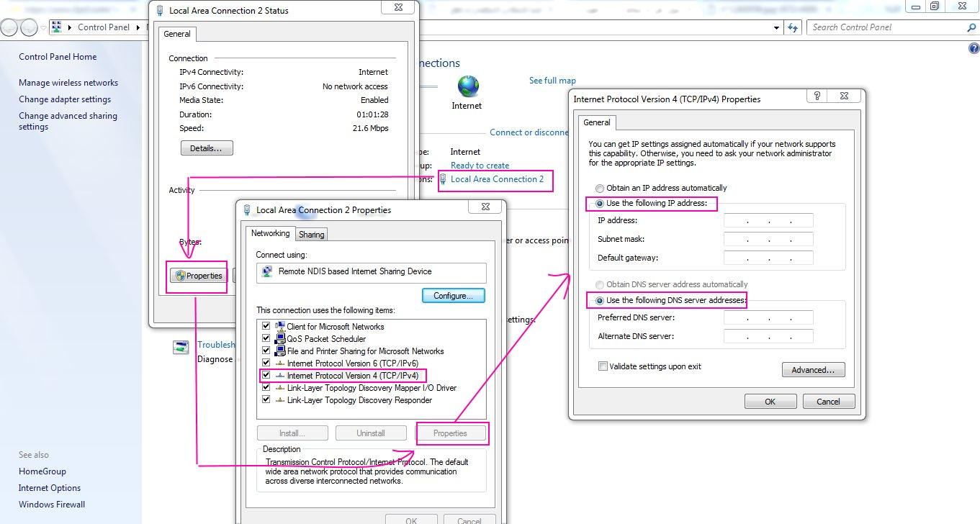Select Client for Microsoft Networks icon

pyautogui.click(x=280, y=326)
